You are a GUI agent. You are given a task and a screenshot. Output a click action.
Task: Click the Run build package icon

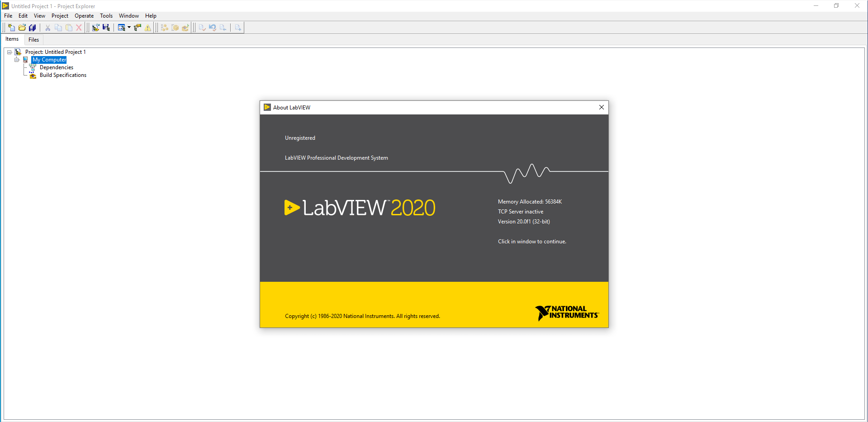pos(185,28)
